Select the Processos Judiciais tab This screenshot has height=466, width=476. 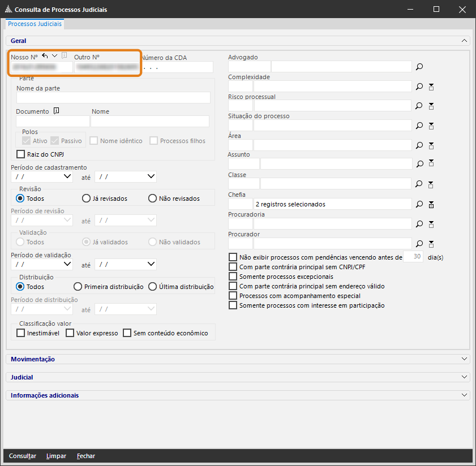pyautogui.click(x=35, y=24)
